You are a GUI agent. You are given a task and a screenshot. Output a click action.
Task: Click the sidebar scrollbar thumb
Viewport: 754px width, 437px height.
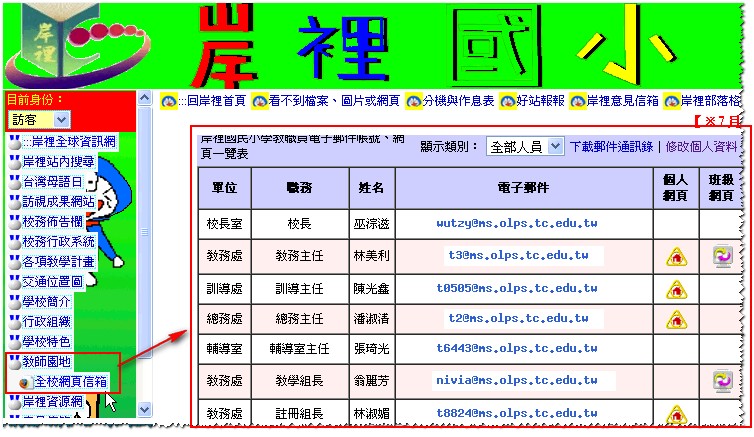point(145,232)
